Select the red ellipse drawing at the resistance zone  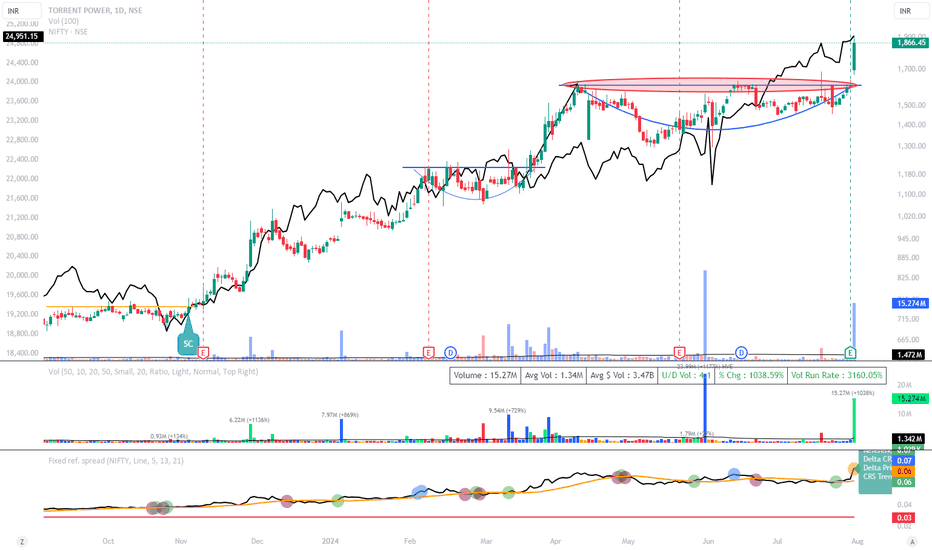pyautogui.click(x=710, y=85)
